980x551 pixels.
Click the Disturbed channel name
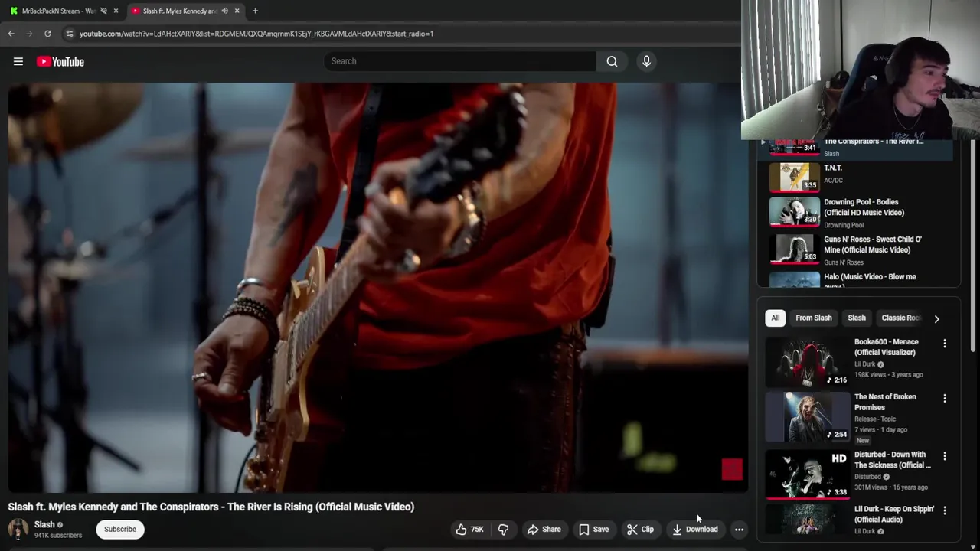(867, 476)
